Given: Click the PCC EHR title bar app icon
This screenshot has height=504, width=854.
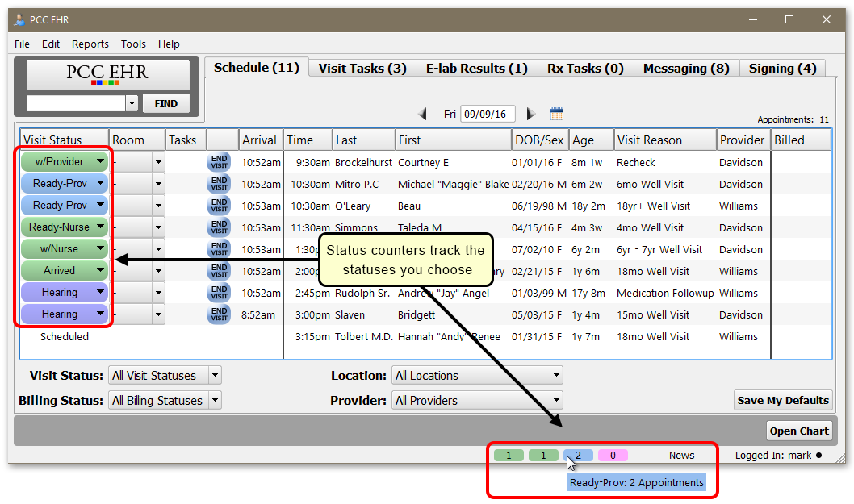Looking at the screenshot, I should (x=19, y=19).
